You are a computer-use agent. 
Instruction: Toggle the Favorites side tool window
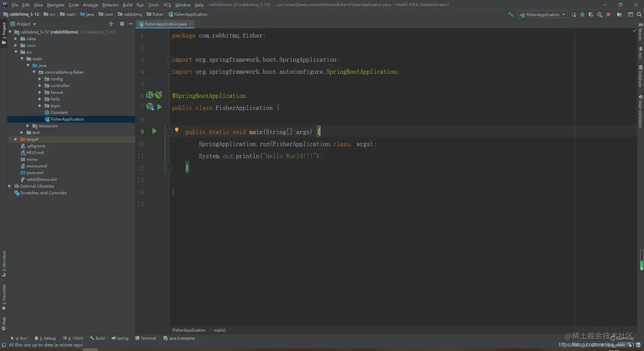point(4,297)
